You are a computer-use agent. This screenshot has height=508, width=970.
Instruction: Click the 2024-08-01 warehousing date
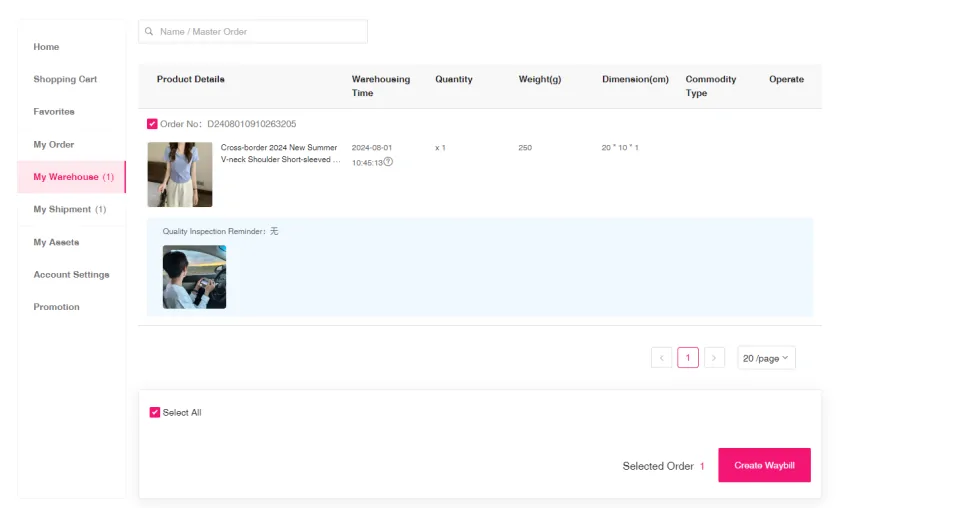point(372,148)
